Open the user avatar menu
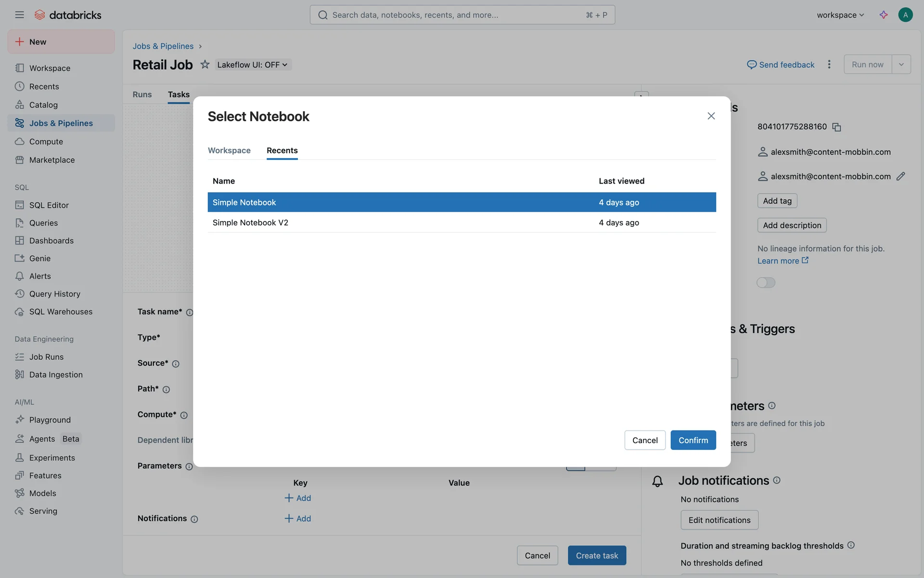 (x=905, y=15)
